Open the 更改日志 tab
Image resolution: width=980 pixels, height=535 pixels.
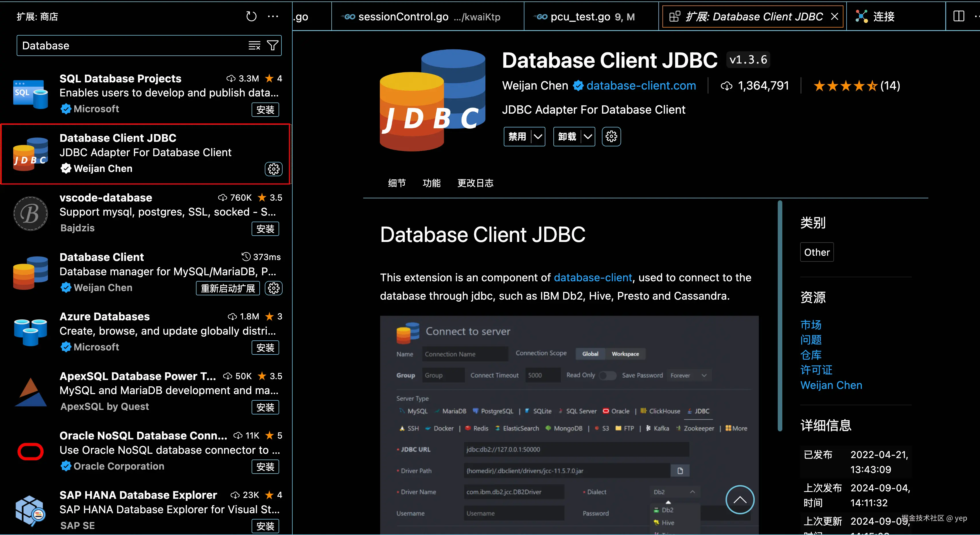click(475, 183)
